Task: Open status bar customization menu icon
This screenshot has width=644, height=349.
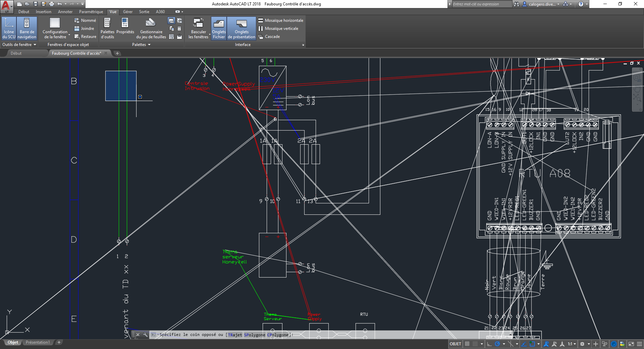Action: click(639, 344)
